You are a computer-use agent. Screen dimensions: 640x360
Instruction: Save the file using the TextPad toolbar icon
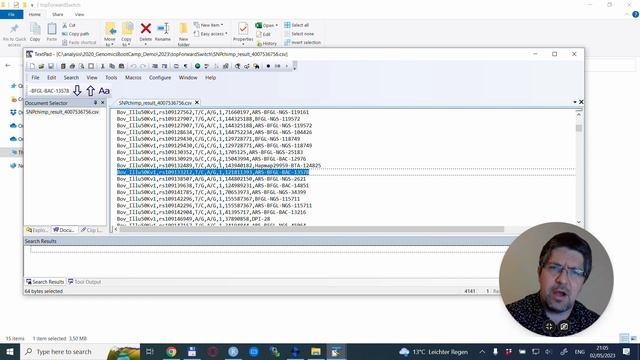click(51, 66)
